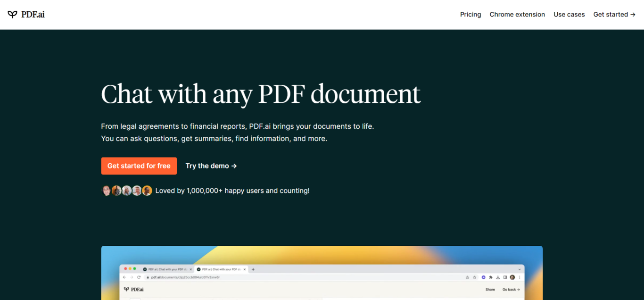The image size is (644, 300).
Task: Click Share in the demo preview
Action: tap(490, 290)
